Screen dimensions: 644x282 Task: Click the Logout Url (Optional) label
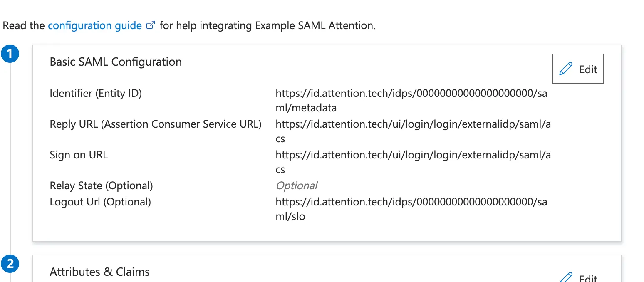[100, 202]
